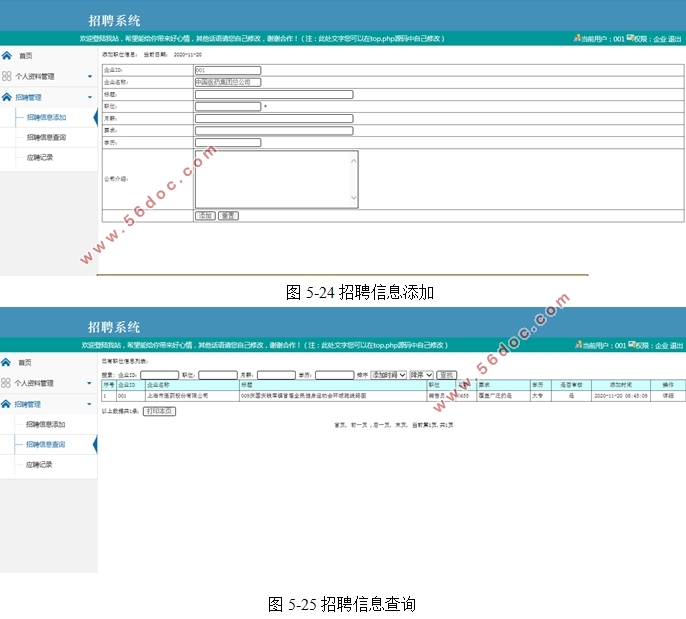
Task: Open 应聘记录 in the Figure 5-25 sidebar
Action: (39, 465)
